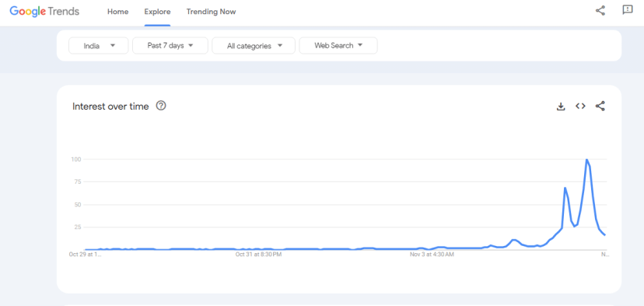
Task: Open the Past 7 days dropdown
Action: 170,46
